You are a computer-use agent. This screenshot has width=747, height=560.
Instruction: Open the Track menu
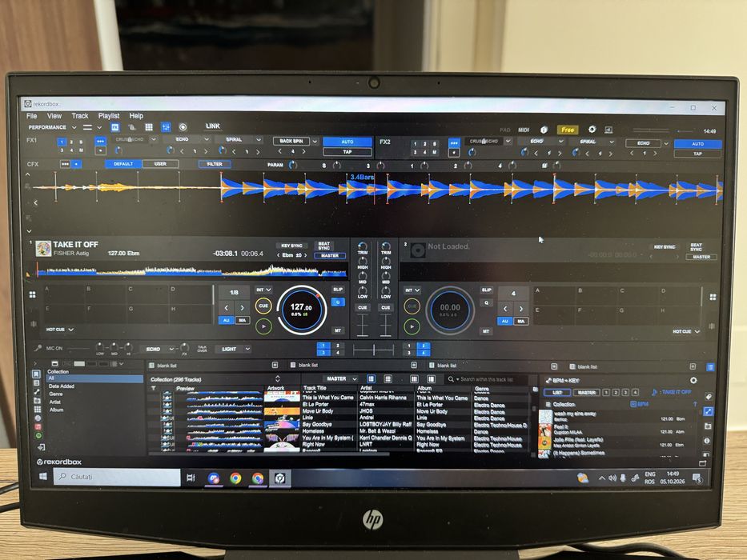click(80, 116)
